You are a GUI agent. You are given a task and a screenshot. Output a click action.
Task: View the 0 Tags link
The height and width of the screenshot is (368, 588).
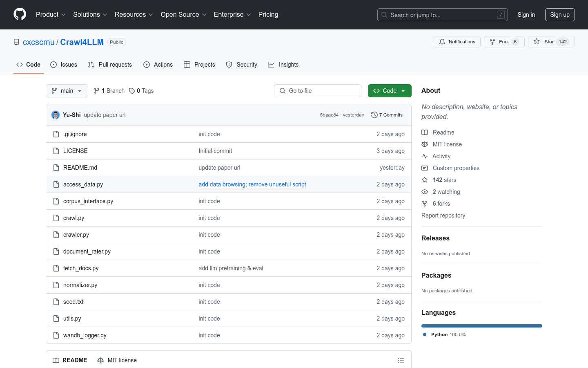pos(141,91)
